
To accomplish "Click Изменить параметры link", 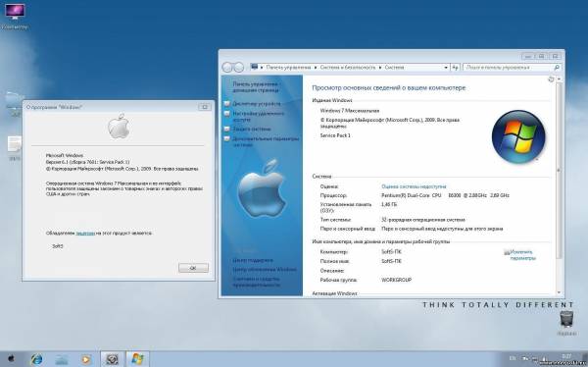I will (522, 255).
